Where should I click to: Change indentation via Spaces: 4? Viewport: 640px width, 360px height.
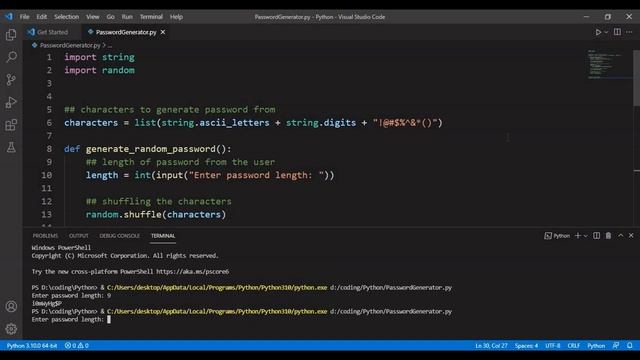[x=526, y=346]
